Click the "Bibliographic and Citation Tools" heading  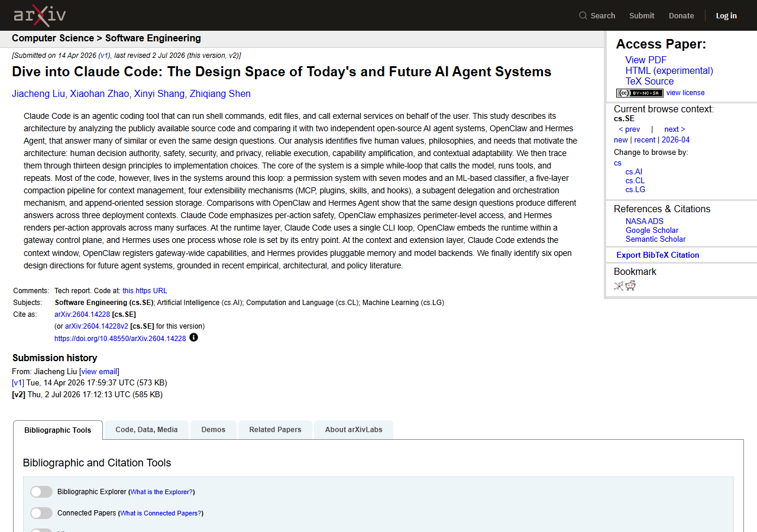(97, 463)
